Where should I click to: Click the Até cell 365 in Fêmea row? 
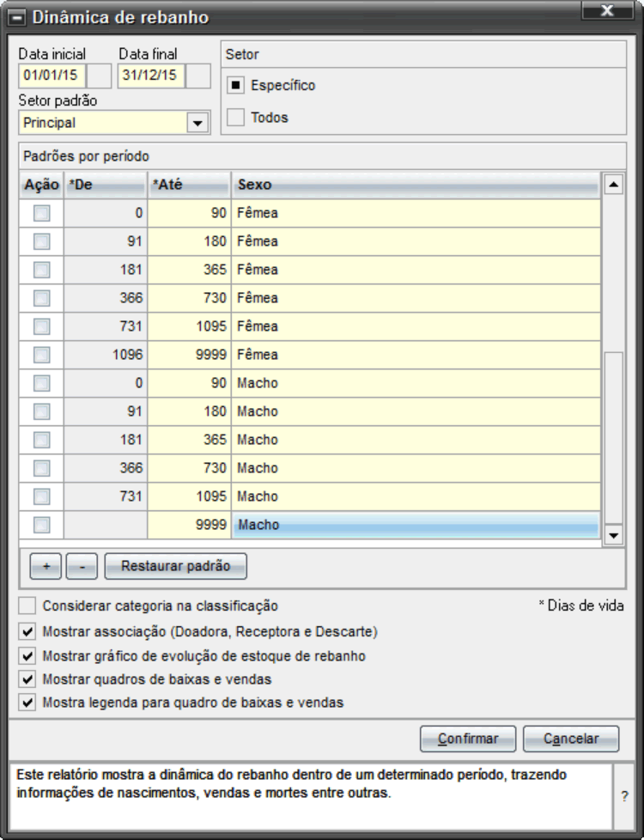pyautogui.click(x=190, y=270)
